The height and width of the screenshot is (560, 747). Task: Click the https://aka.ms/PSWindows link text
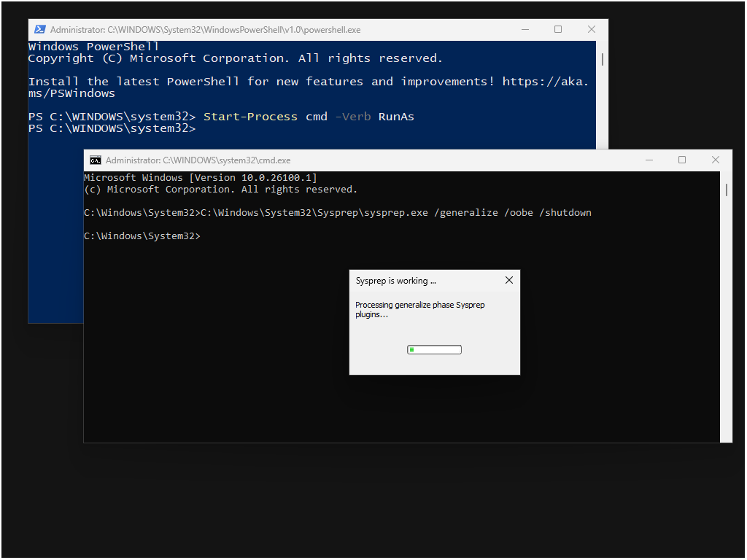pyautogui.click(x=545, y=81)
